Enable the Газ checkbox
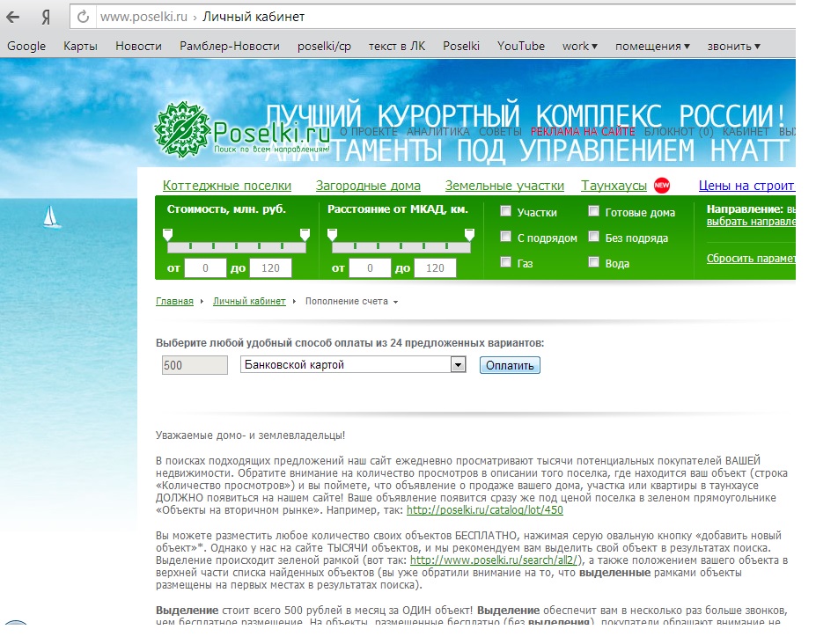 point(505,261)
